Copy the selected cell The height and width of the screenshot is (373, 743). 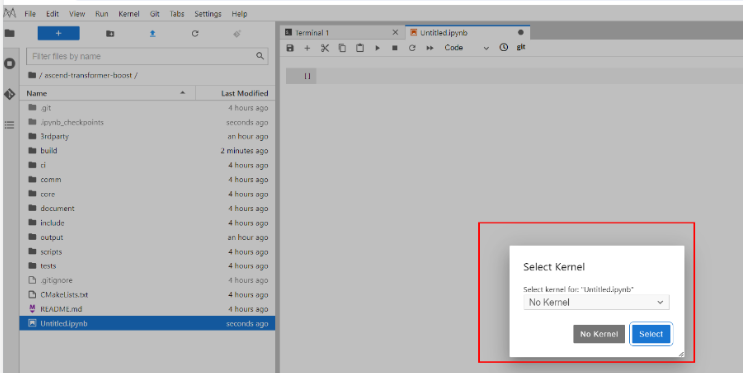tap(342, 48)
